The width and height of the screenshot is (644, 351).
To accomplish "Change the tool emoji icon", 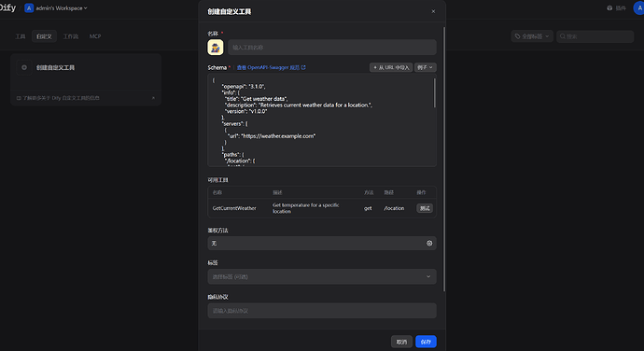I will (216, 48).
